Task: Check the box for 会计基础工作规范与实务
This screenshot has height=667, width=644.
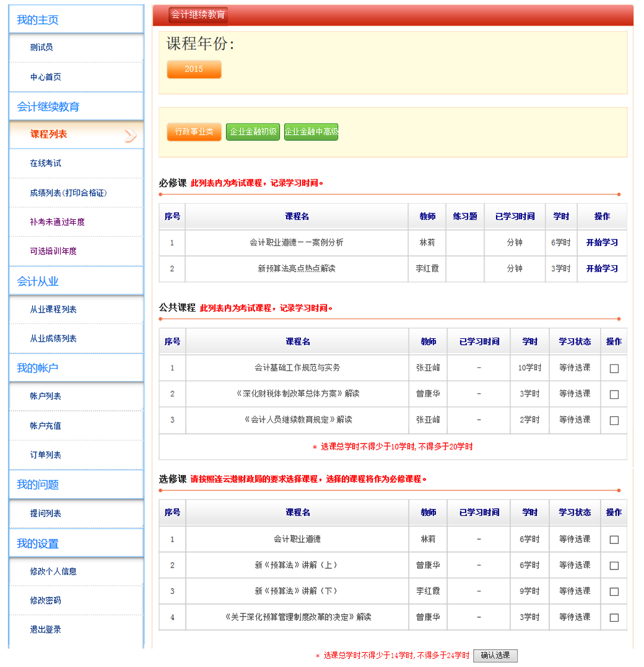Action: click(x=614, y=369)
